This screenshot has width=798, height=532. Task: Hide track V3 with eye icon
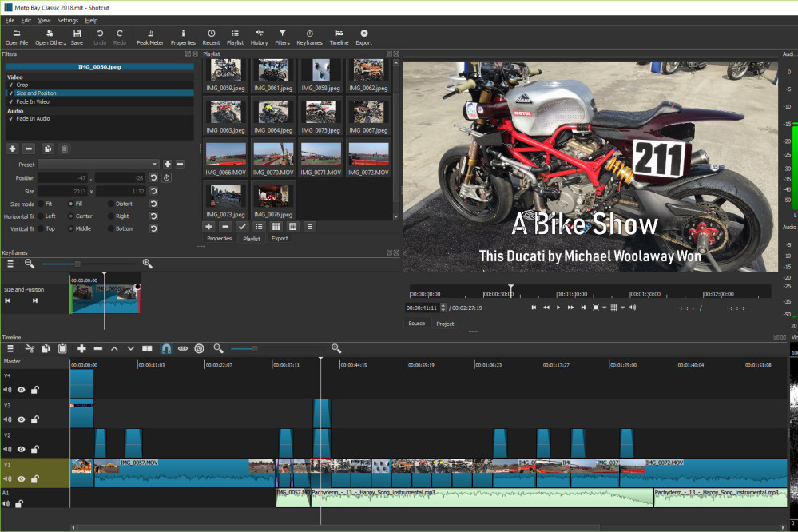point(21,419)
